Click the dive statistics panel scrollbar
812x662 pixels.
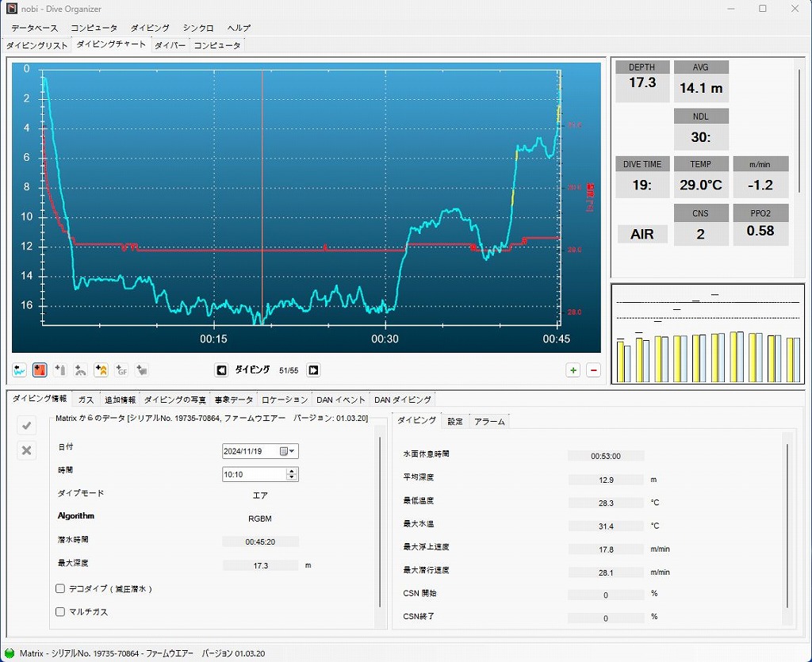[x=787, y=526]
